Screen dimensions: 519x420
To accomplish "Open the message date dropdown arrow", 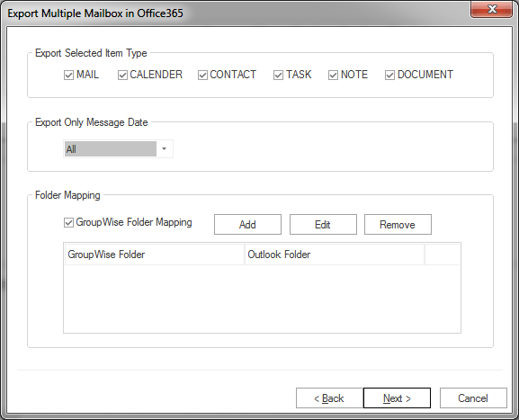I will point(165,149).
